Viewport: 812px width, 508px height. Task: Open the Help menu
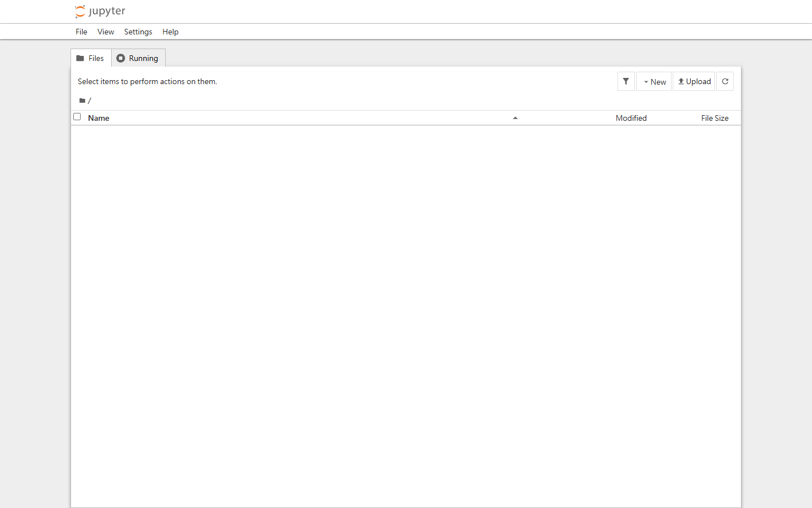(170, 32)
